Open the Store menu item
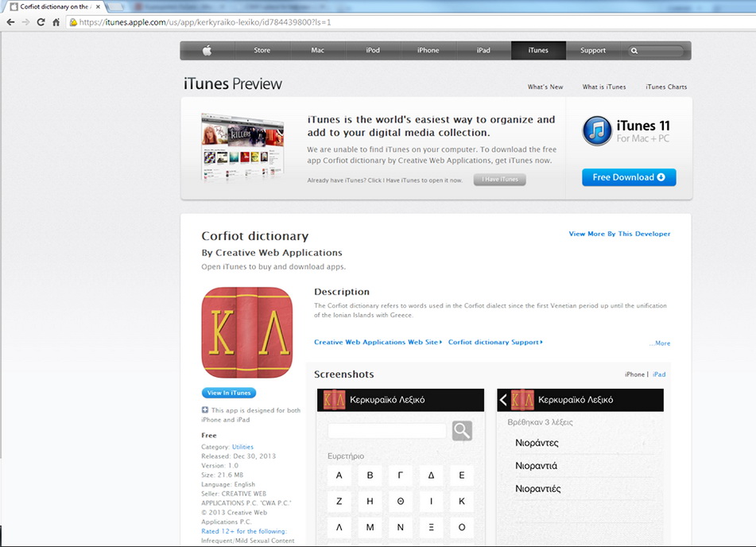This screenshot has width=756, height=547. coord(262,50)
